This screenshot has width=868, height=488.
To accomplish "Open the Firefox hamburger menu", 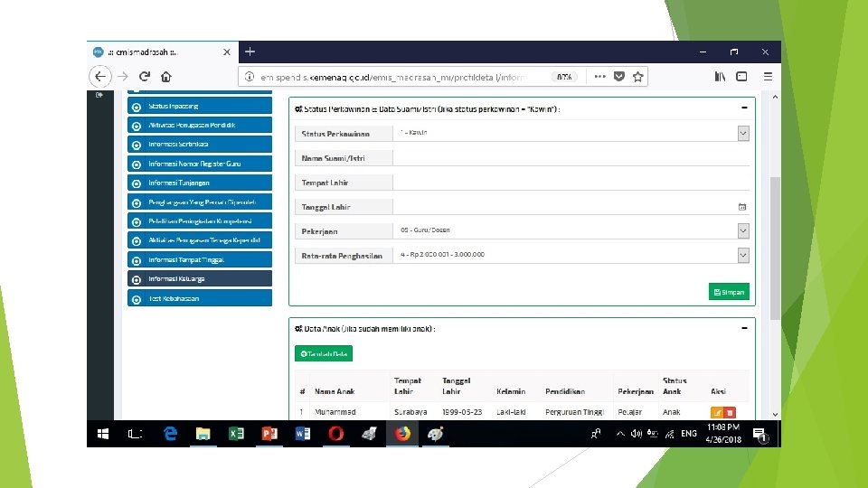I will (768, 76).
